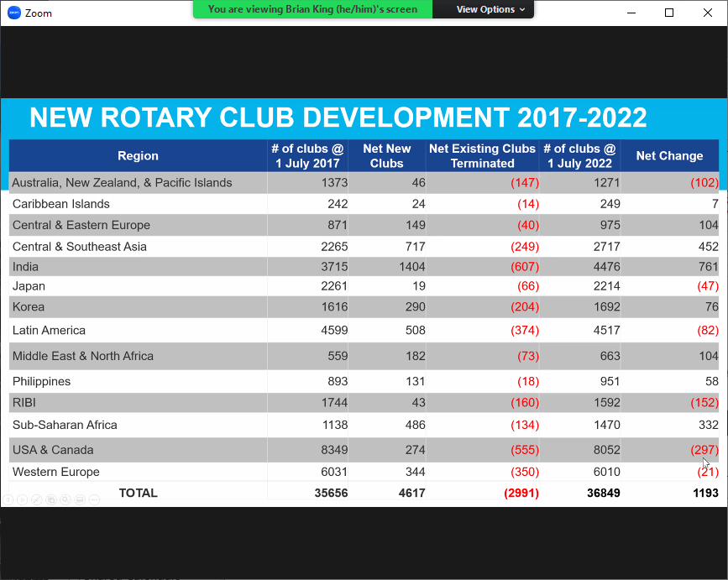Click the Net New Clubs column header
The width and height of the screenshot is (728, 580).
coord(386,156)
